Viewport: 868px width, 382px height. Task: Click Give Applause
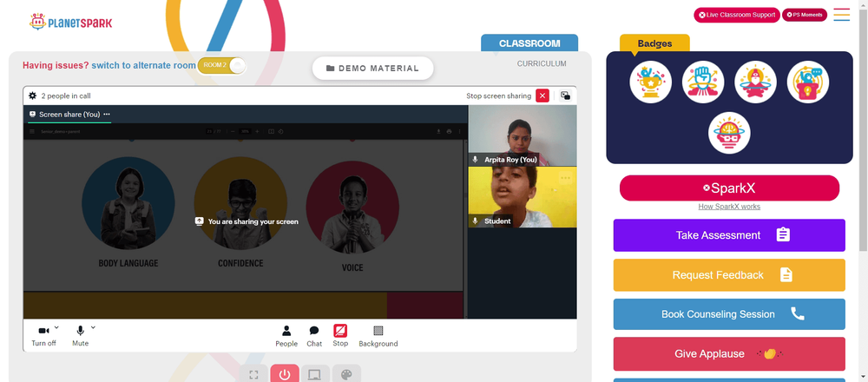click(729, 353)
